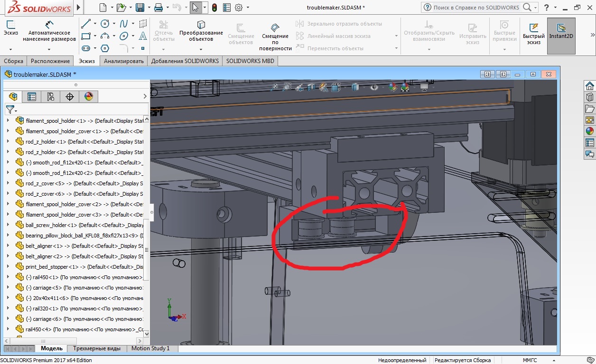Click the Zoom to Fit view icon

tap(274, 87)
